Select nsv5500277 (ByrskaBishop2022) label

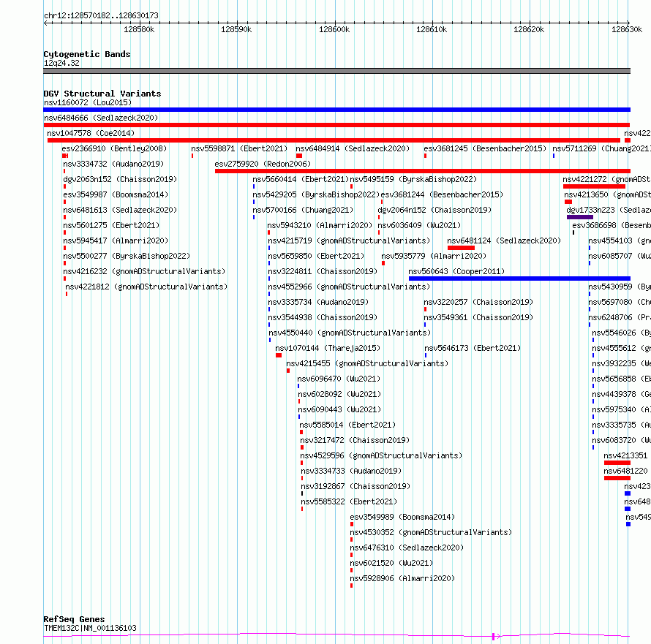pyautogui.click(x=127, y=256)
